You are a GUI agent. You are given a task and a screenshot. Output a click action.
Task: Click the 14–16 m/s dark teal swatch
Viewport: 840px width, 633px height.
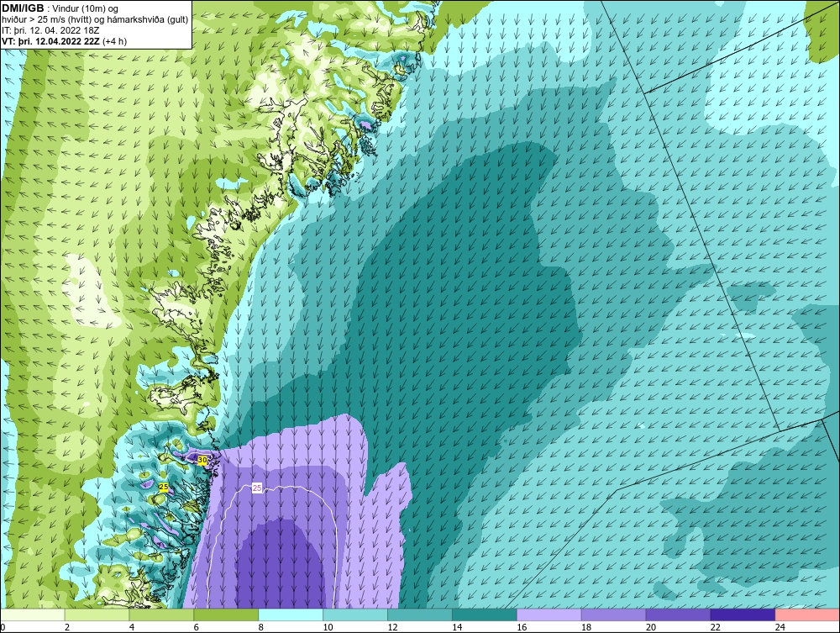pyautogui.click(x=485, y=615)
